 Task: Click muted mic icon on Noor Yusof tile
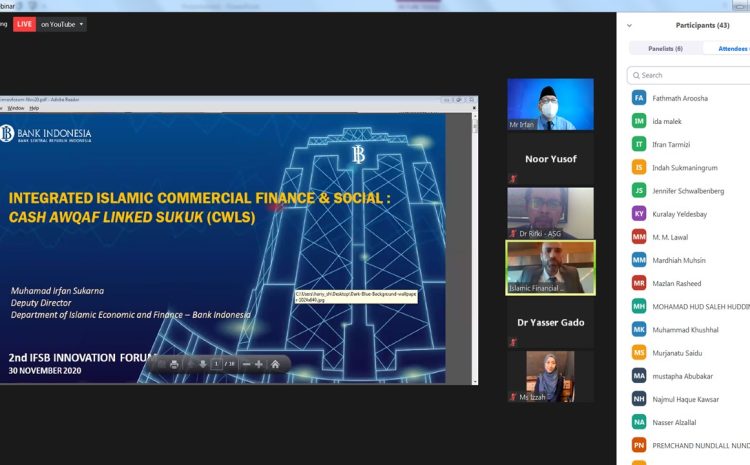[x=513, y=179]
